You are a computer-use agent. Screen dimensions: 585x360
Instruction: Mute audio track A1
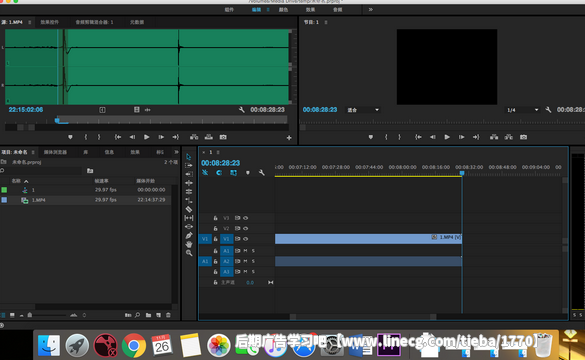(x=245, y=251)
